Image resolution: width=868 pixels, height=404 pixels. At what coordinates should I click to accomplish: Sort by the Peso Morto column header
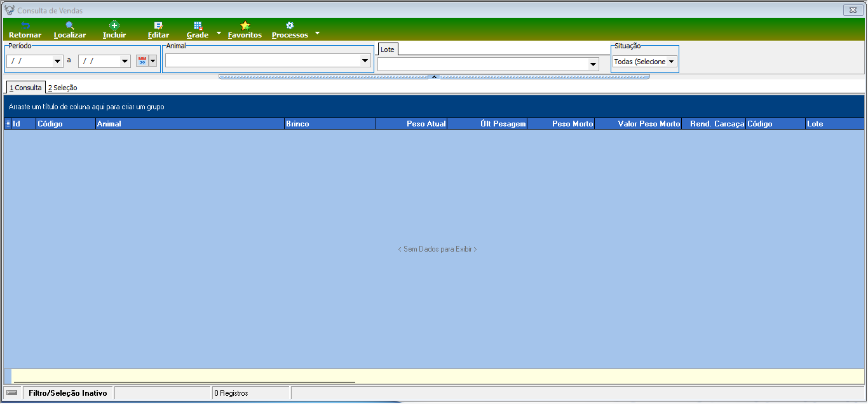pos(560,124)
